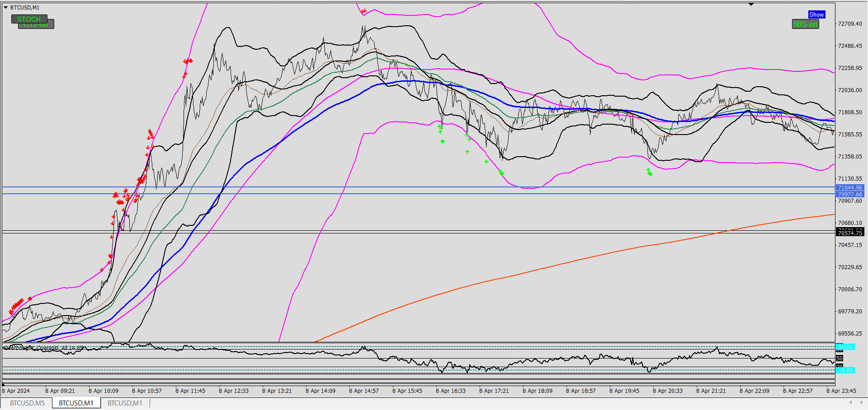Click the 72258.95 price axis value

point(850,68)
